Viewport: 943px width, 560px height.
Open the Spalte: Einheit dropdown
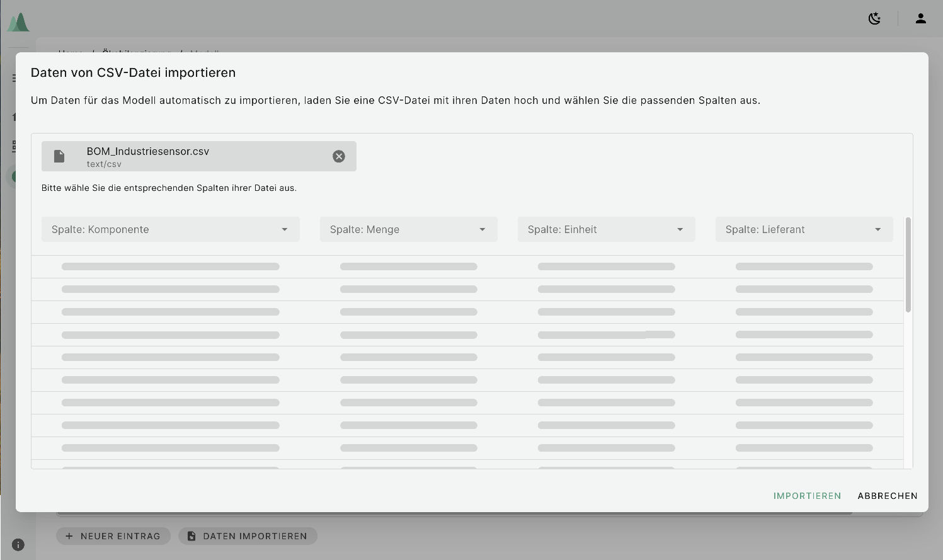(x=606, y=229)
